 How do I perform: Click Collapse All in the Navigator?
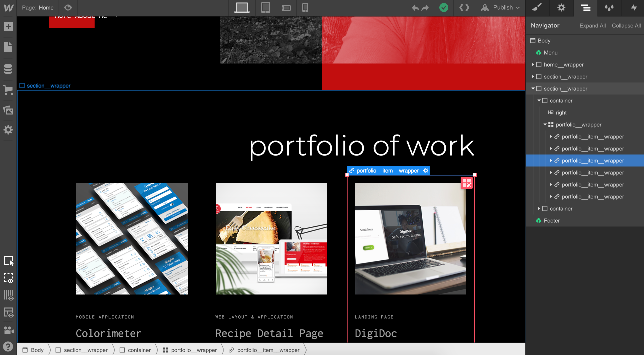pyautogui.click(x=626, y=25)
